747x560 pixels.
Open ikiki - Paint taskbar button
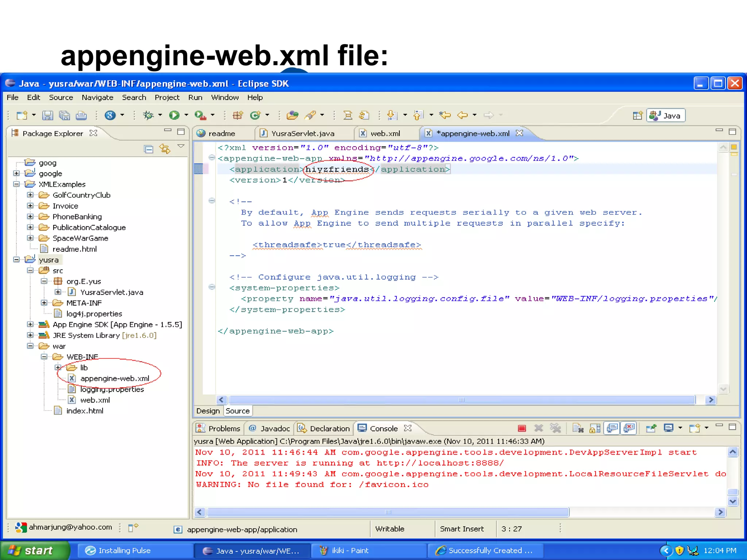[368, 551]
